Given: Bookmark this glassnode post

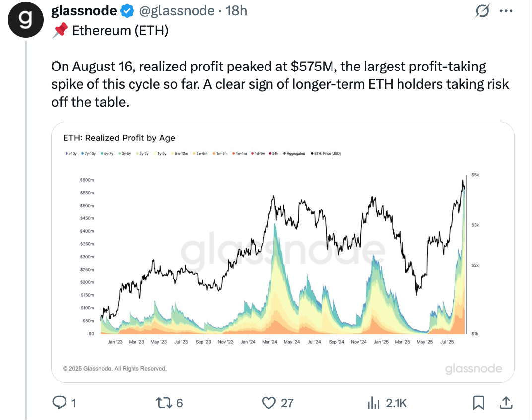Looking at the screenshot, I should [478, 403].
